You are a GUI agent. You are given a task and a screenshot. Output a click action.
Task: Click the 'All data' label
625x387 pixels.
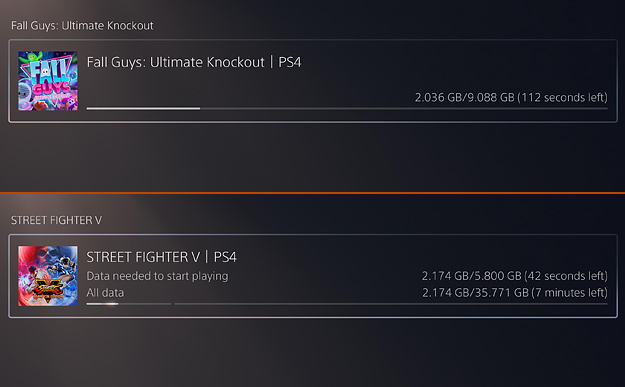[x=105, y=293]
